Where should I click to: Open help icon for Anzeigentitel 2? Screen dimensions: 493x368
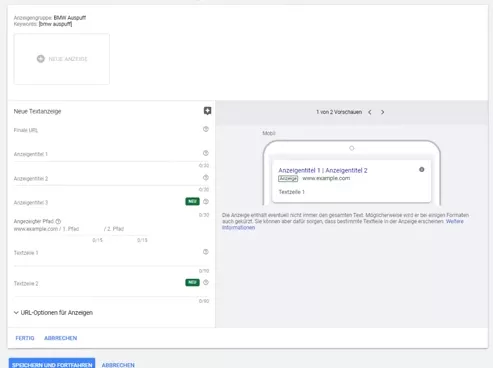(x=206, y=177)
